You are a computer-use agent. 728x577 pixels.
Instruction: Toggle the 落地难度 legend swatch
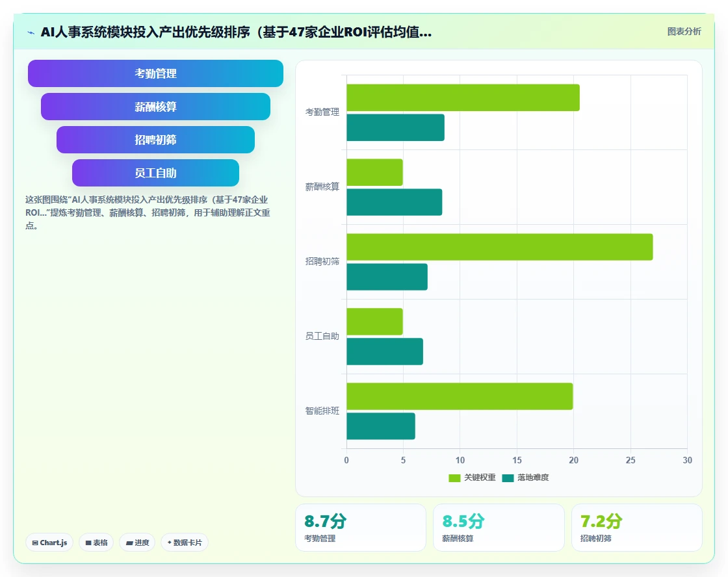[508, 478]
